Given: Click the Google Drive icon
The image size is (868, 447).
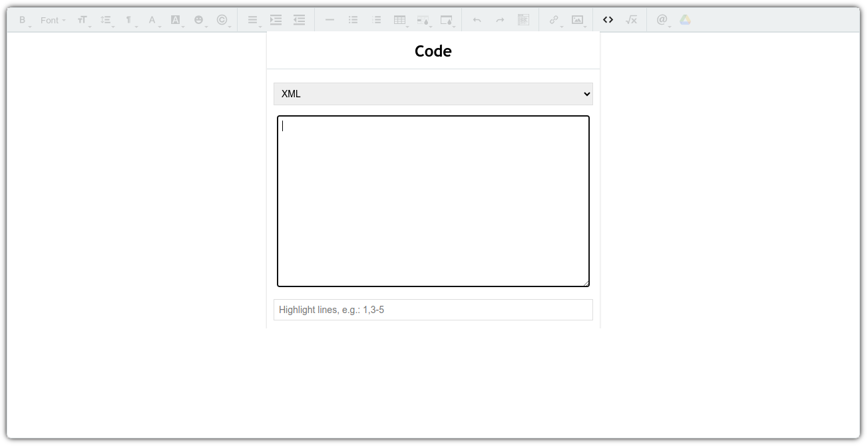Looking at the screenshot, I should (686, 20).
